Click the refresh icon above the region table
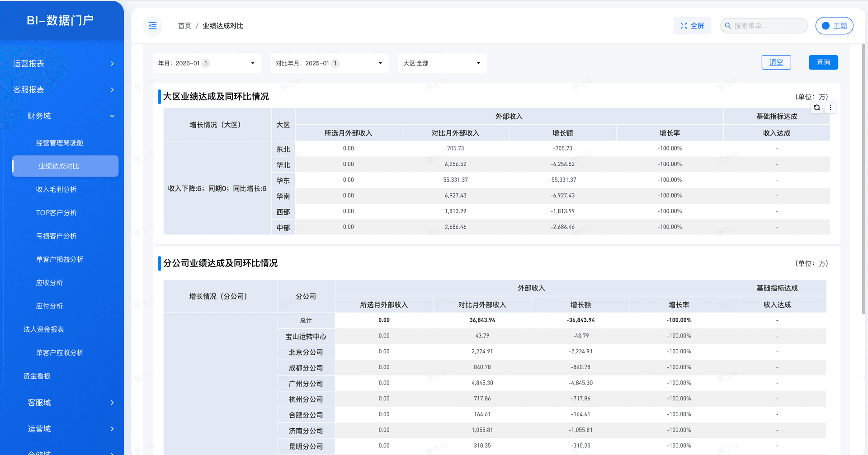 click(x=816, y=108)
